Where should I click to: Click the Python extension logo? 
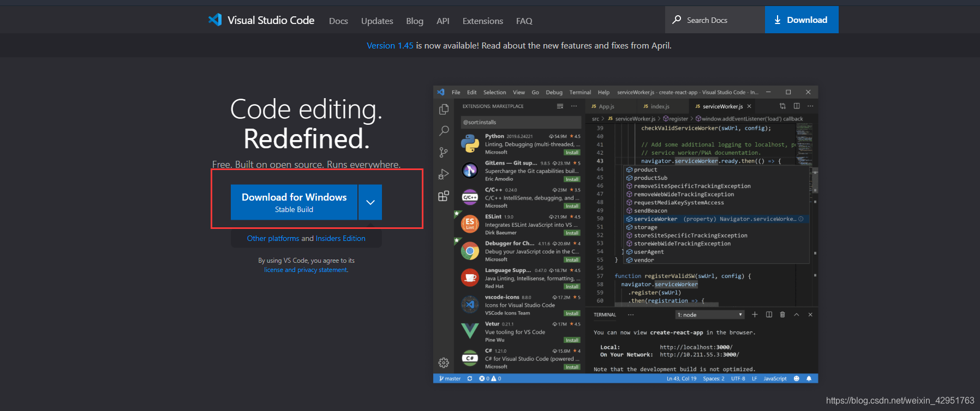tap(470, 144)
